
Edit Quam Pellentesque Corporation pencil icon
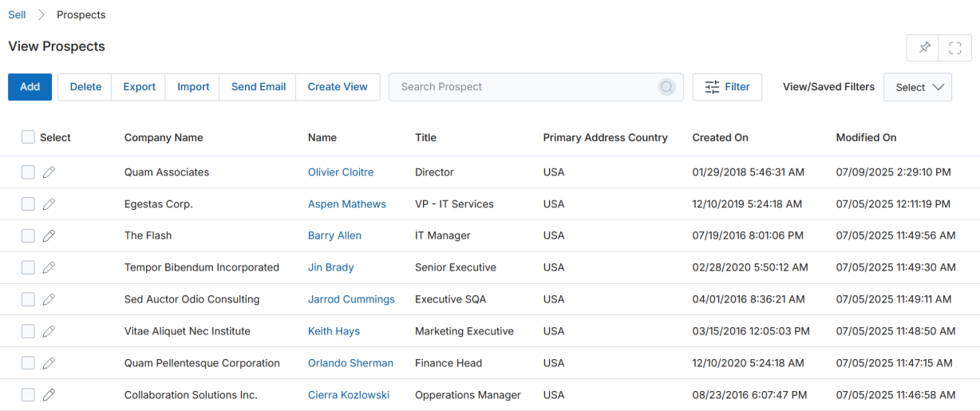pos(49,363)
